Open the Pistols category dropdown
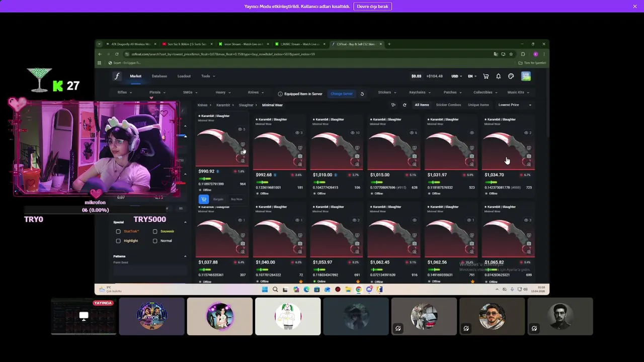The height and width of the screenshot is (362, 644). pos(157,93)
